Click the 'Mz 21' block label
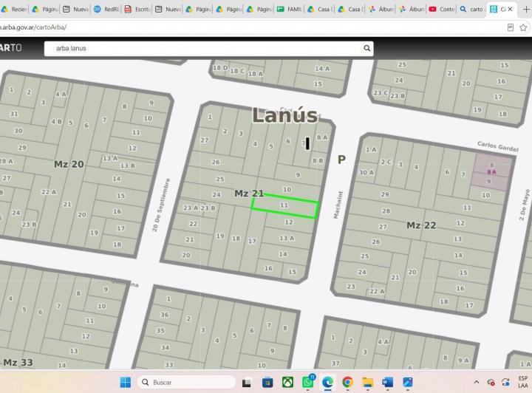532x393 pixels. (x=249, y=194)
